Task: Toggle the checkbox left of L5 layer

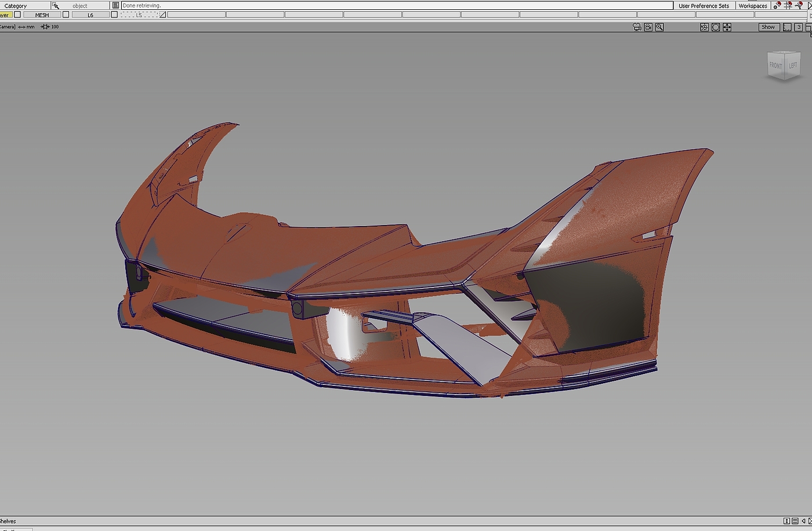Action: click(114, 15)
